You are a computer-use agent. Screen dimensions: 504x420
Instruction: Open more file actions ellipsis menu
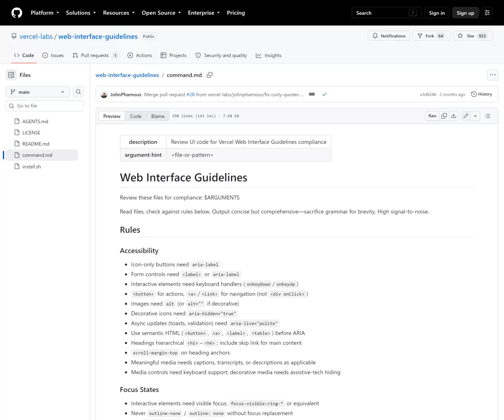coord(492,75)
